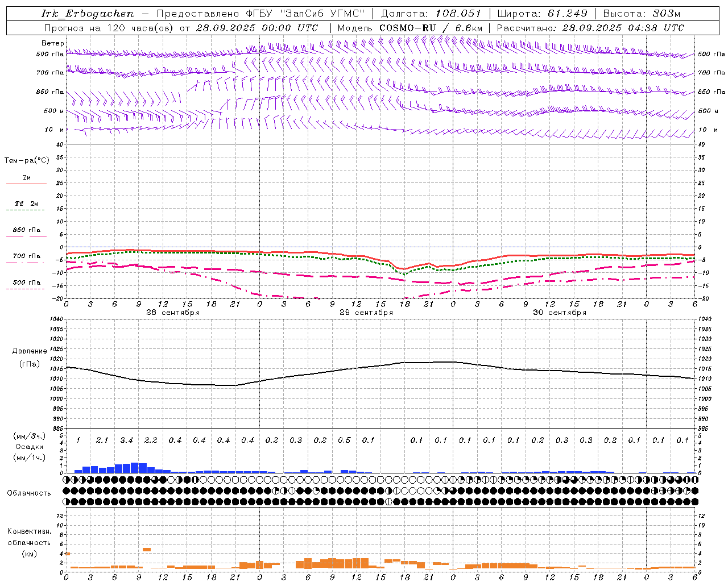The width and height of the screenshot is (728, 582).
Task: Click the 10 м wind level label on left
Action: [54, 130]
